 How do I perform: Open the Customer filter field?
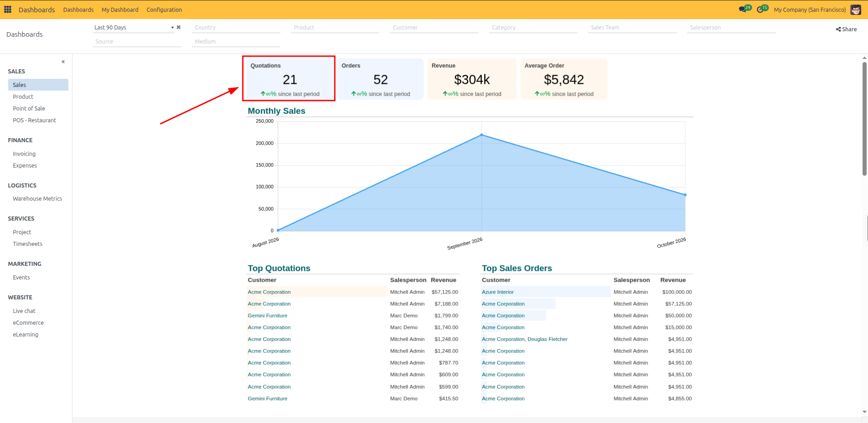(x=434, y=28)
